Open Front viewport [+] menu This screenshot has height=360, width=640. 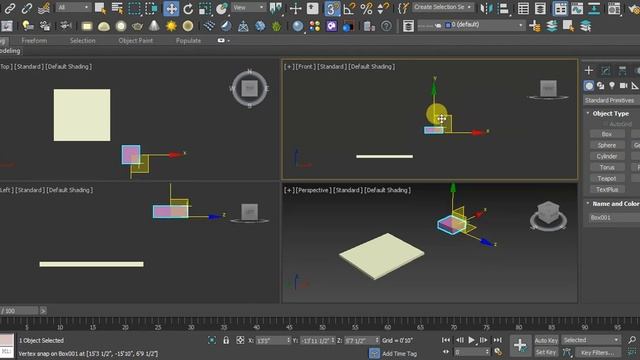click(289, 67)
